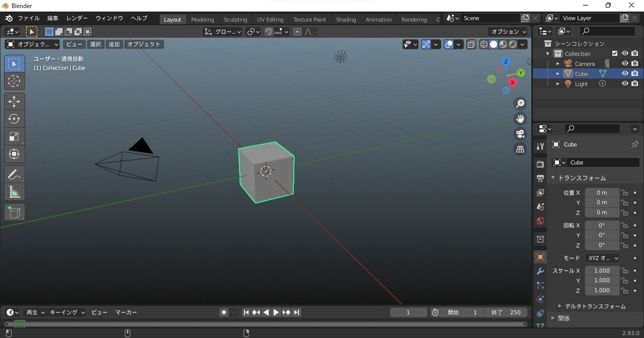Open the Tool properties tab
The width and height of the screenshot is (644, 338).
click(540, 146)
